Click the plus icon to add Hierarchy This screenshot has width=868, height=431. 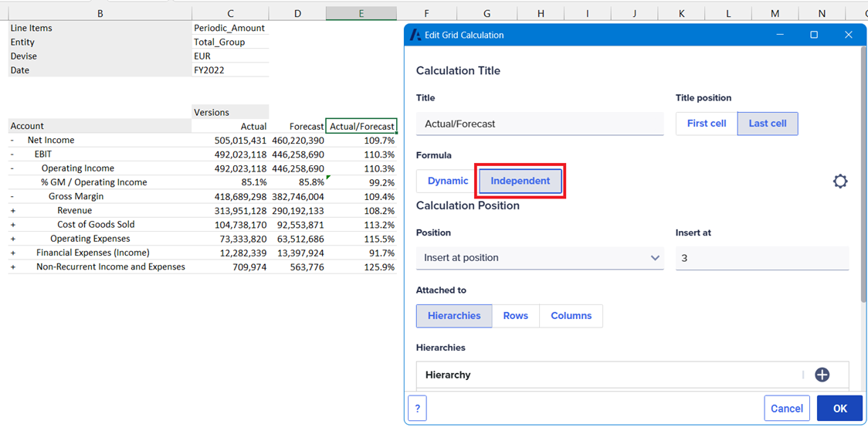(x=822, y=375)
